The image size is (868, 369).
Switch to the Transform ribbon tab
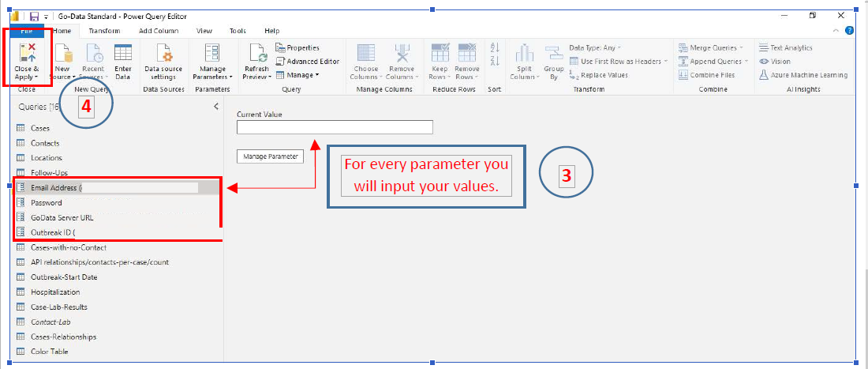[x=104, y=31]
